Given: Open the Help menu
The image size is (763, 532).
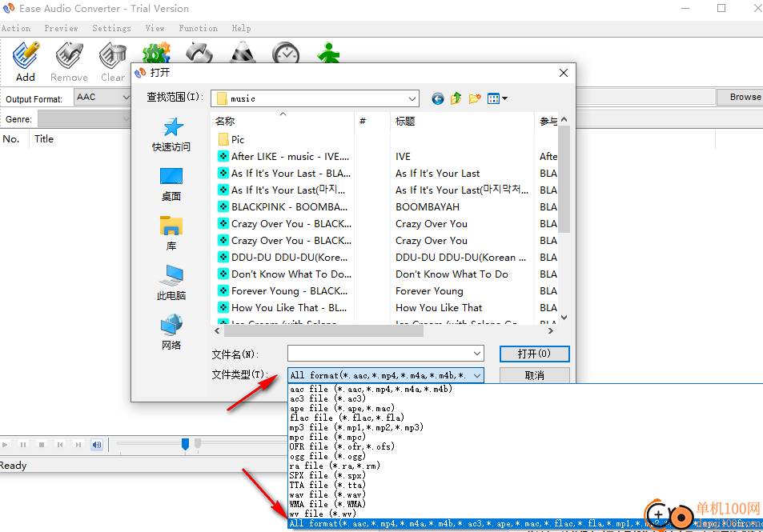Looking at the screenshot, I should coord(241,28).
